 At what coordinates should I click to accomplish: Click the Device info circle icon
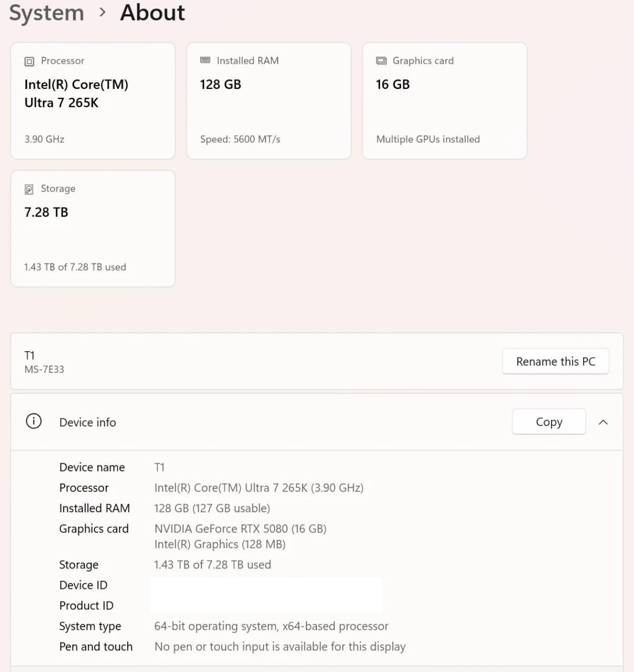coord(34,421)
